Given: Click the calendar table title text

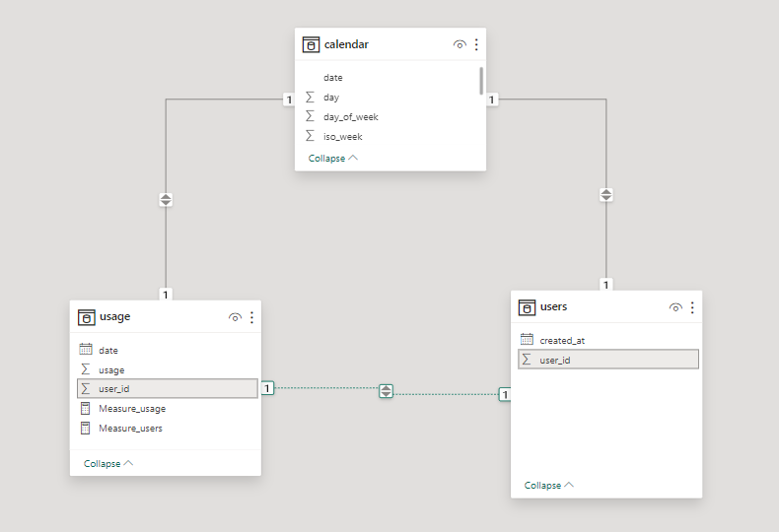Looking at the screenshot, I should [x=346, y=44].
